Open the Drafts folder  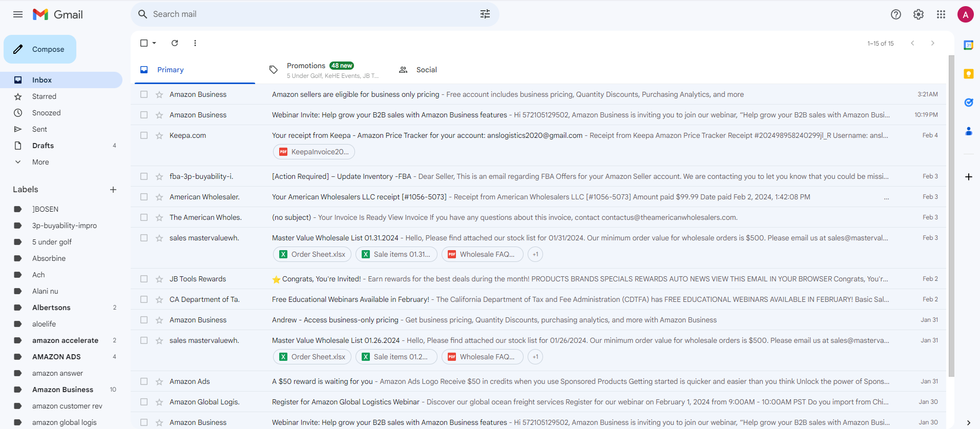[61, 146]
